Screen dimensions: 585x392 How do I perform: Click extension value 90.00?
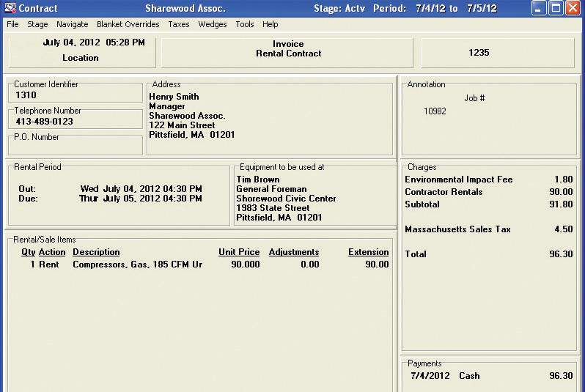tap(378, 265)
